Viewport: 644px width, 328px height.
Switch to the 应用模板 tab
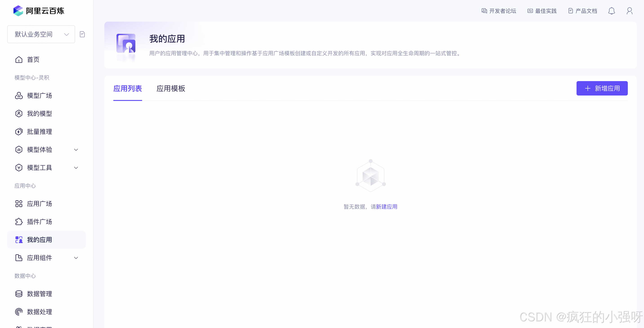[x=171, y=89]
